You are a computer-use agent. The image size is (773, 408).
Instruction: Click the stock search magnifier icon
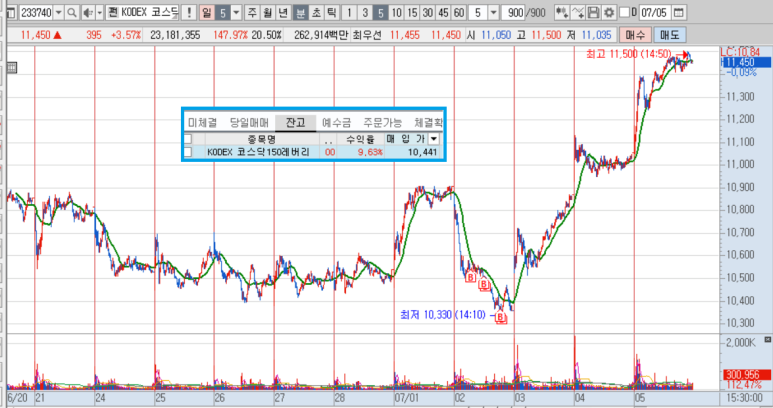pos(71,12)
